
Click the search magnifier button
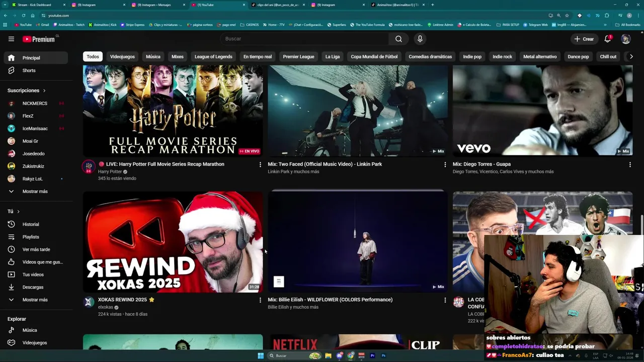point(398,39)
